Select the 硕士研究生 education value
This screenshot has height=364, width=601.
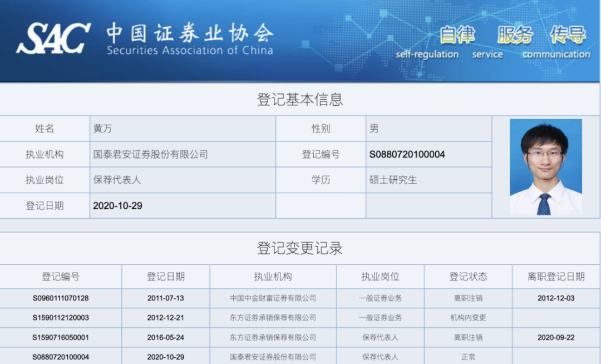point(393,180)
